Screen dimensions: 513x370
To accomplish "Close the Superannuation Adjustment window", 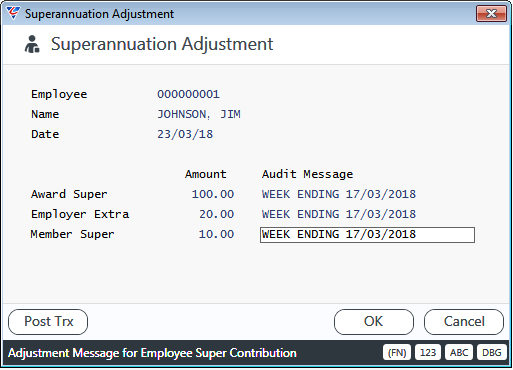I will [x=491, y=14].
